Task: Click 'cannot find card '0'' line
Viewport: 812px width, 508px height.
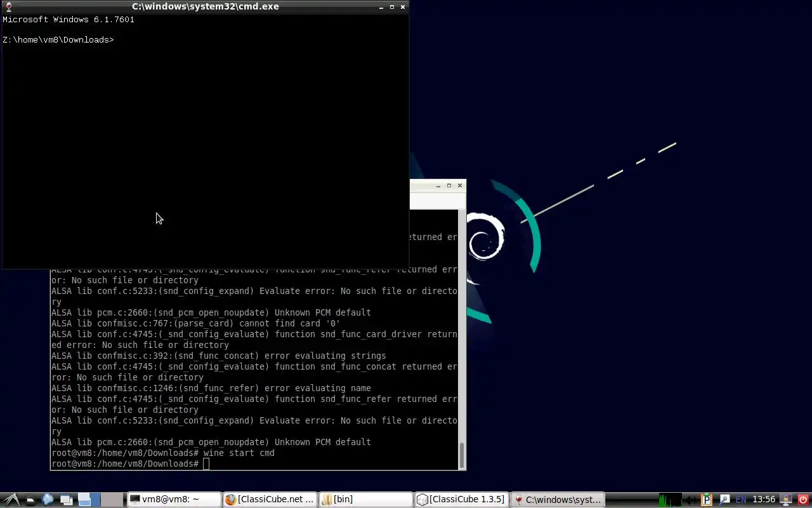Action: 195,323
